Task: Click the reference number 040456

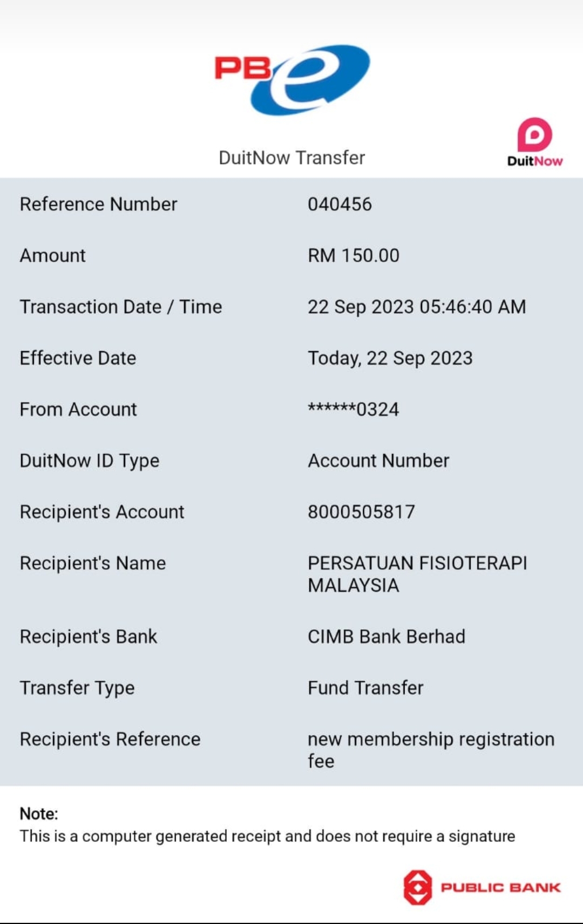Action: [340, 204]
